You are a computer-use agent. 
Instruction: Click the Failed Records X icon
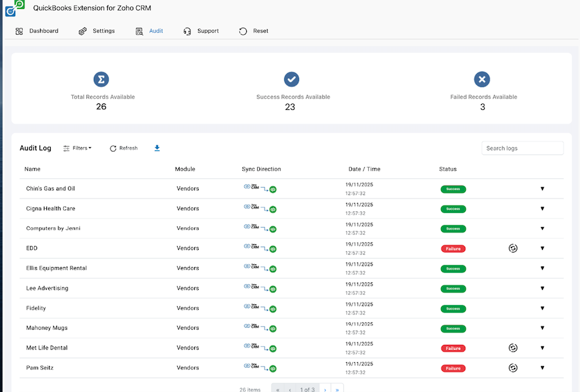click(x=482, y=79)
